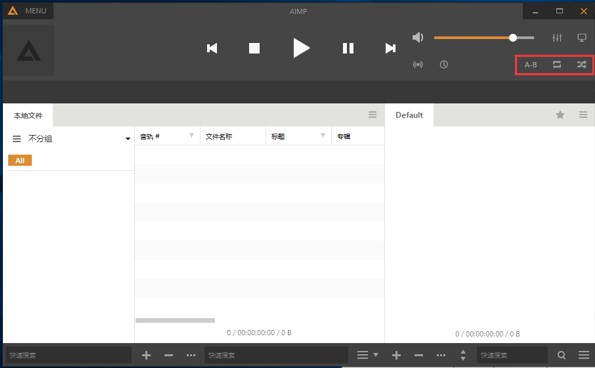Toggle the internet radio capture icon
The height and width of the screenshot is (368, 595).
click(x=418, y=64)
